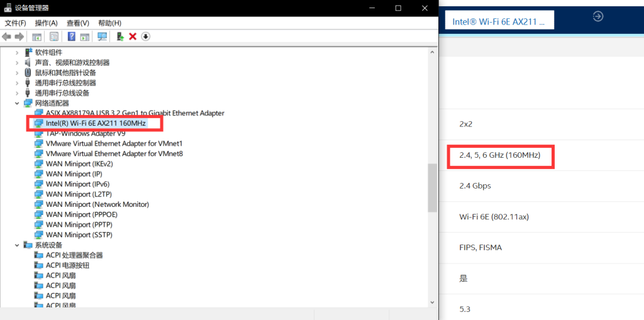
Task: Select the TAP-Windows Adapter V9 device
Action: pos(85,133)
